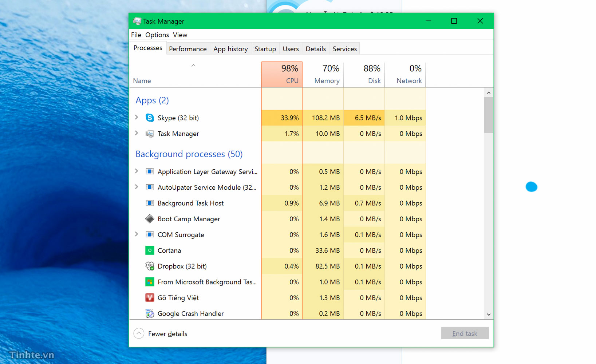The height and width of the screenshot is (364, 596).
Task: Sort by the CPU column header
Action: click(x=282, y=74)
